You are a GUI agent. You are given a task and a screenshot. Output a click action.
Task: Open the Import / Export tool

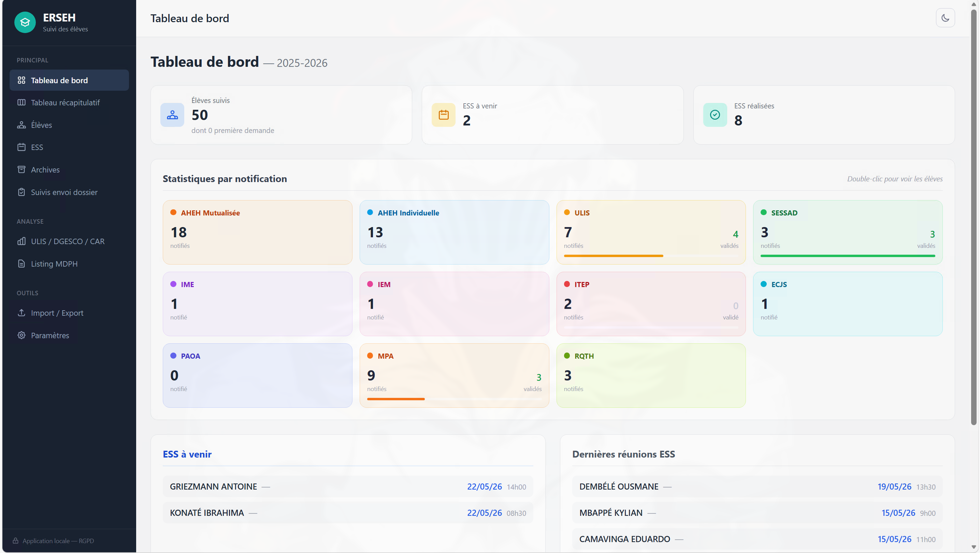pyautogui.click(x=69, y=313)
